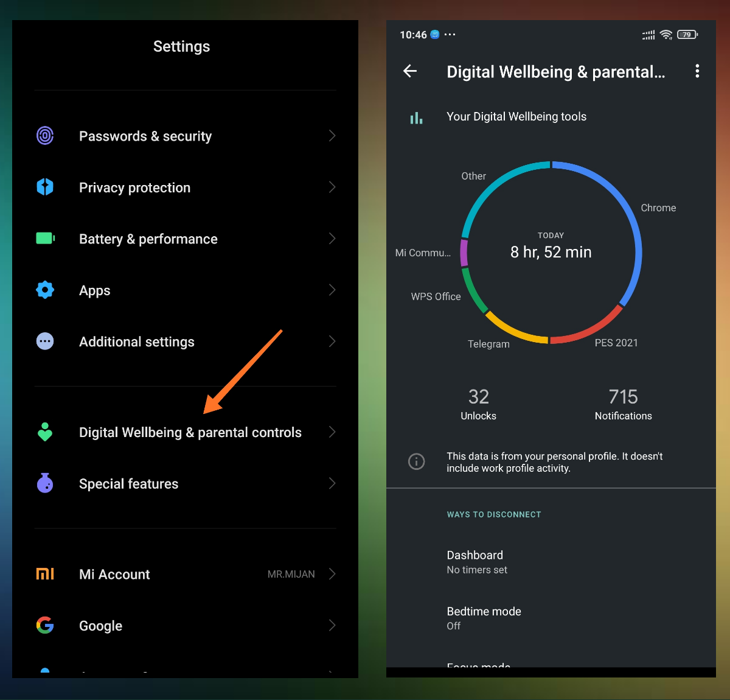
Task: Open Digital Wellbeing & parental controls
Action: pos(190,432)
